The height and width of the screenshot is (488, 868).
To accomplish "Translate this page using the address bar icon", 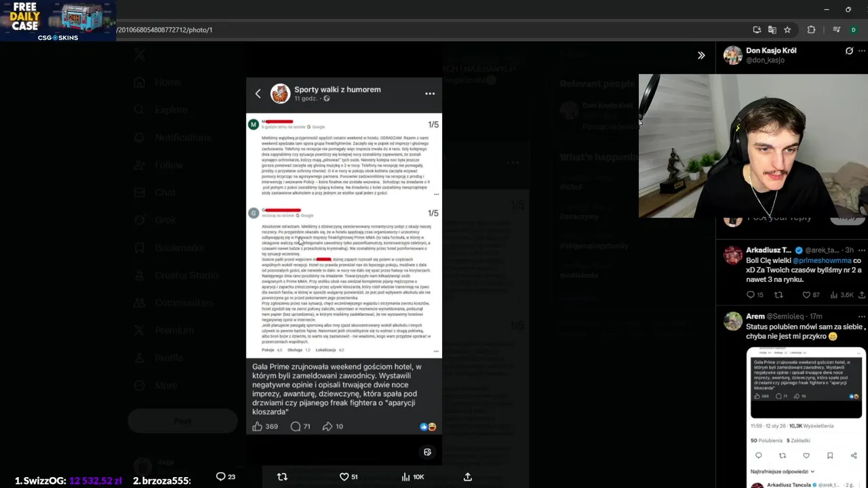I will pos(772,30).
